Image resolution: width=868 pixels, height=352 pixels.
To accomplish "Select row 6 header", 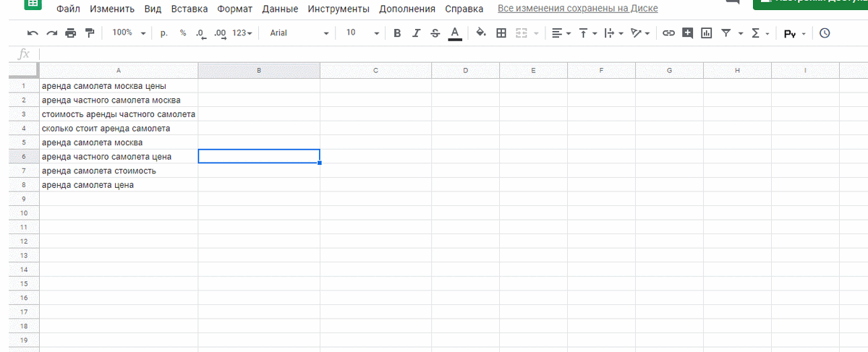I will [x=23, y=156].
